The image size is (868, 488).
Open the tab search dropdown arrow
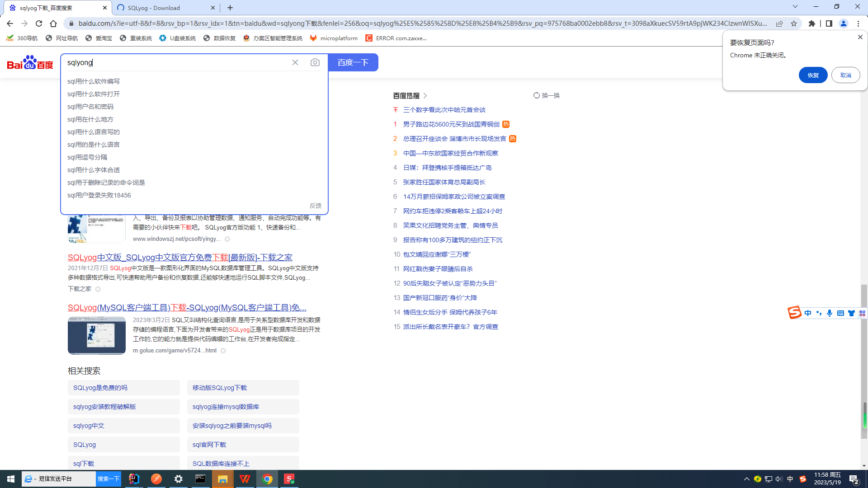pos(795,7)
